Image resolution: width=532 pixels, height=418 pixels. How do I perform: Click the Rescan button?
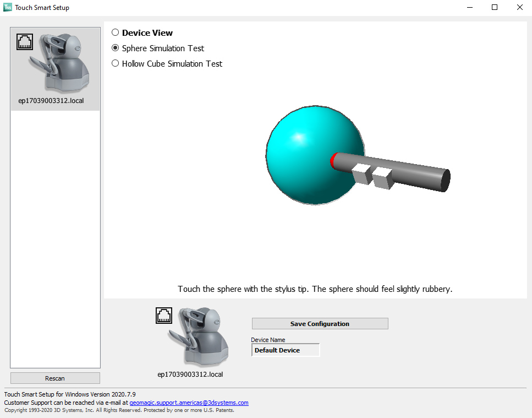pos(55,378)
